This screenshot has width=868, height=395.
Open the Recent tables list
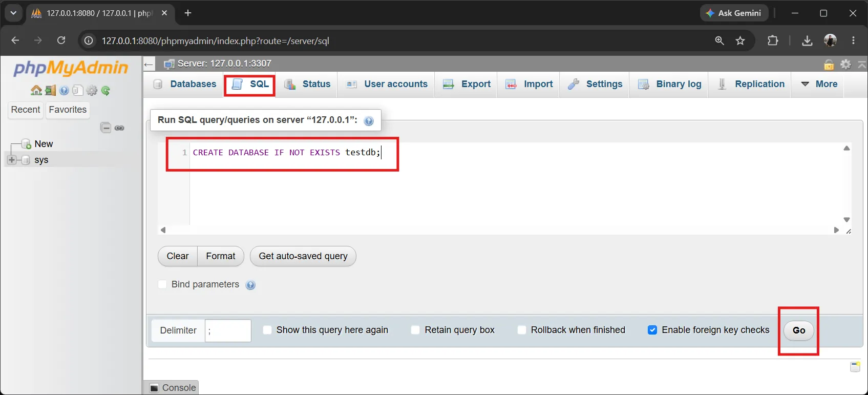tap(26, 110)
